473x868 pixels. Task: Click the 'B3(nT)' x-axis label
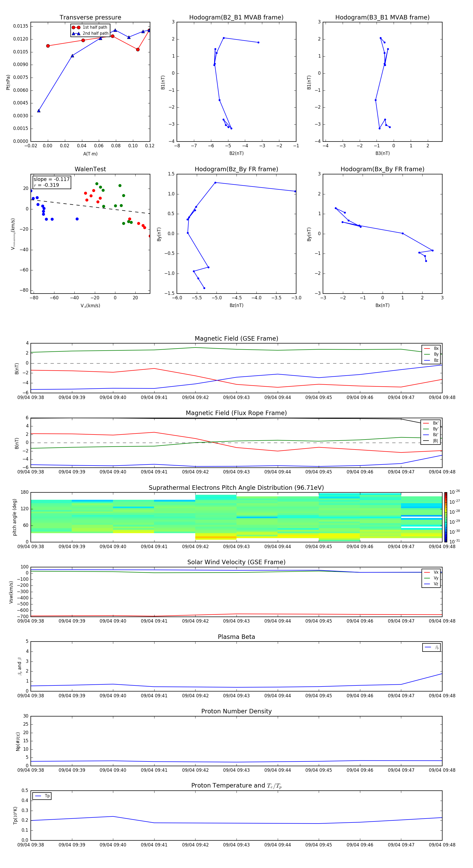(382, 153)
